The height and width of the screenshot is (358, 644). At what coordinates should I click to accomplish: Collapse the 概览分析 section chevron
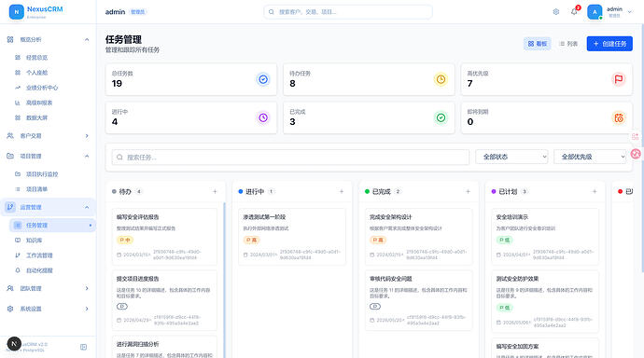(87, 39)
